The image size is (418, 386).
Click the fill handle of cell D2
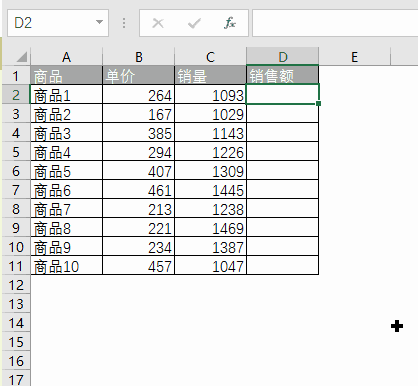(319, 104)
